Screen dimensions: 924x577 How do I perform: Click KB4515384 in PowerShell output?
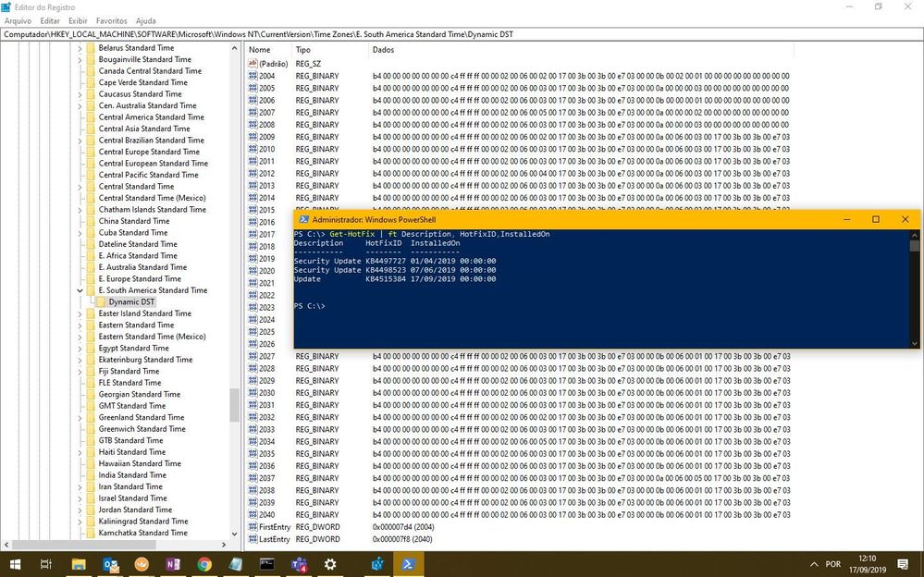pyautogui.click(x=386, y=279)
